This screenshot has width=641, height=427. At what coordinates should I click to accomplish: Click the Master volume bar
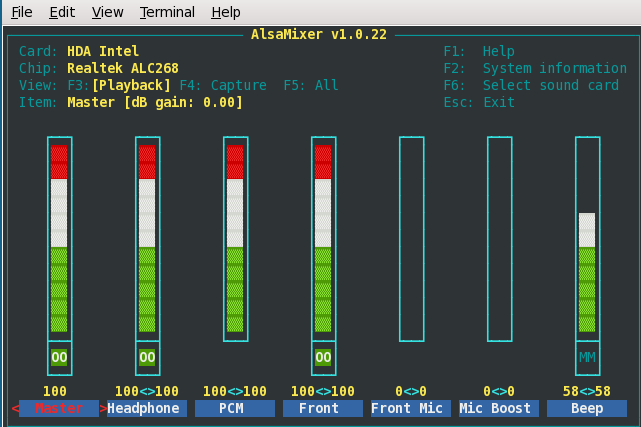click(60, 239)
